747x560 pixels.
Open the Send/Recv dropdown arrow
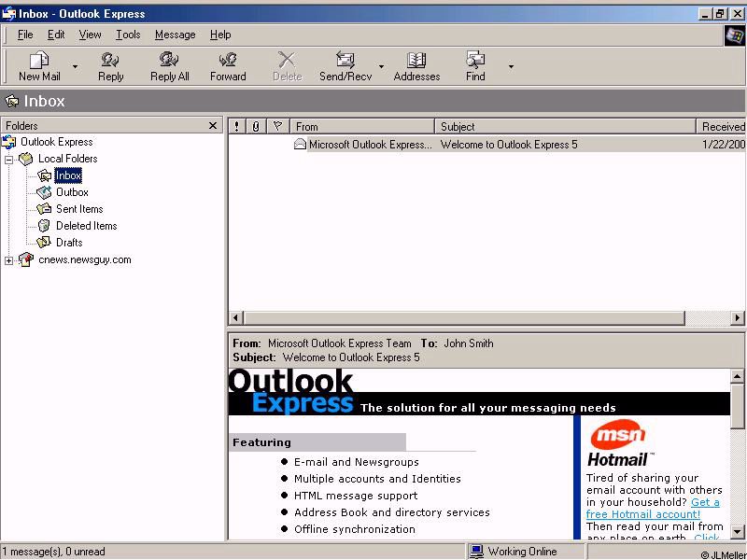coord(381,67)
